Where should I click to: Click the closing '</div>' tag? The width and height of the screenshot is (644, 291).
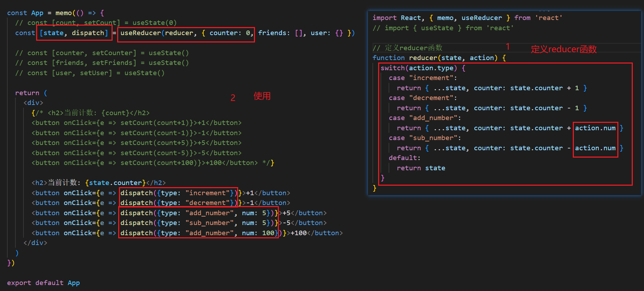pos(35,243)
